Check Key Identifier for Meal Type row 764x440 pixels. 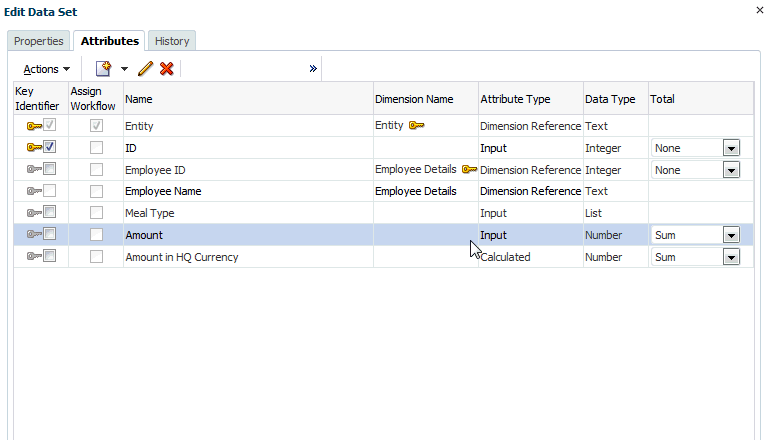[x=50, y=212]
